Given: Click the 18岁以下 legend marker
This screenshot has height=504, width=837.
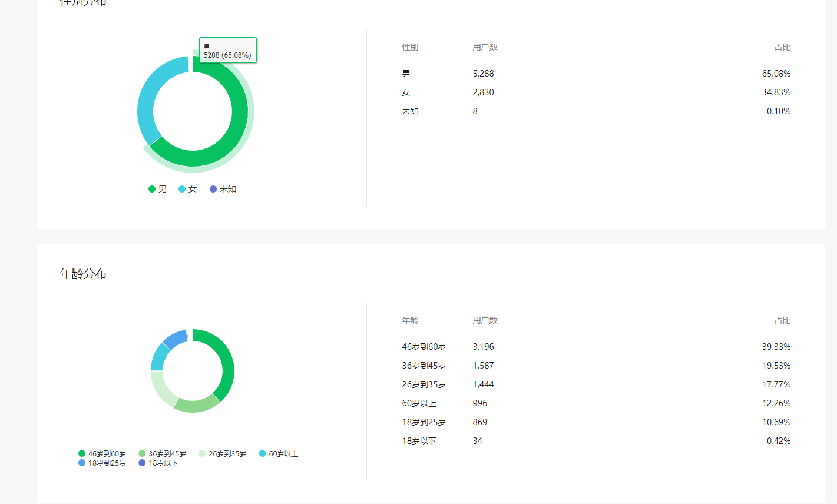Looking at the screenshot, I should click(x=142, y=463).
